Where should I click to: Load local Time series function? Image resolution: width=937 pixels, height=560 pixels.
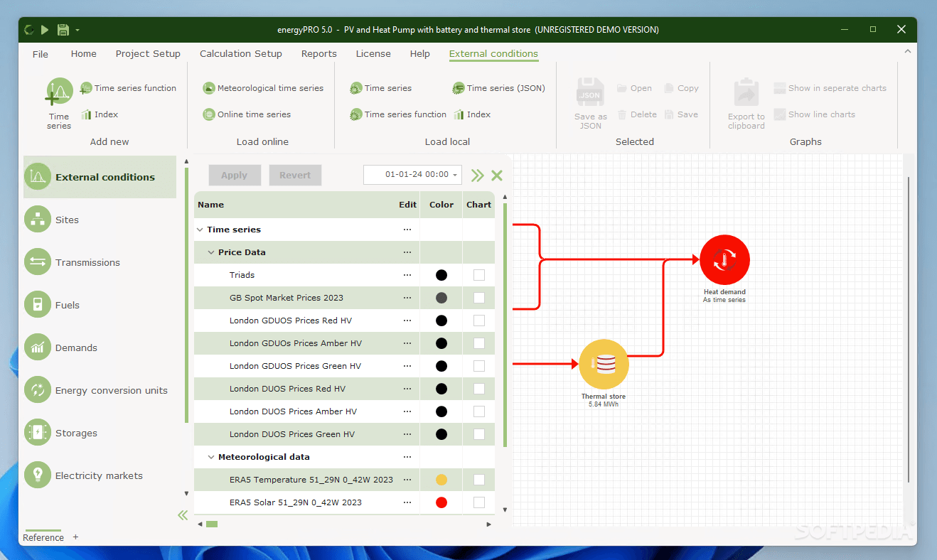(398, 114)
